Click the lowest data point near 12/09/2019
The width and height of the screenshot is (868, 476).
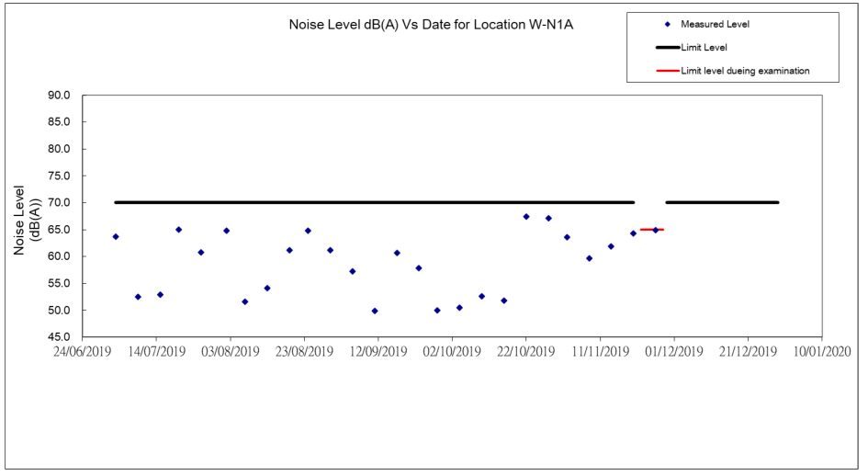coord(375,311)
